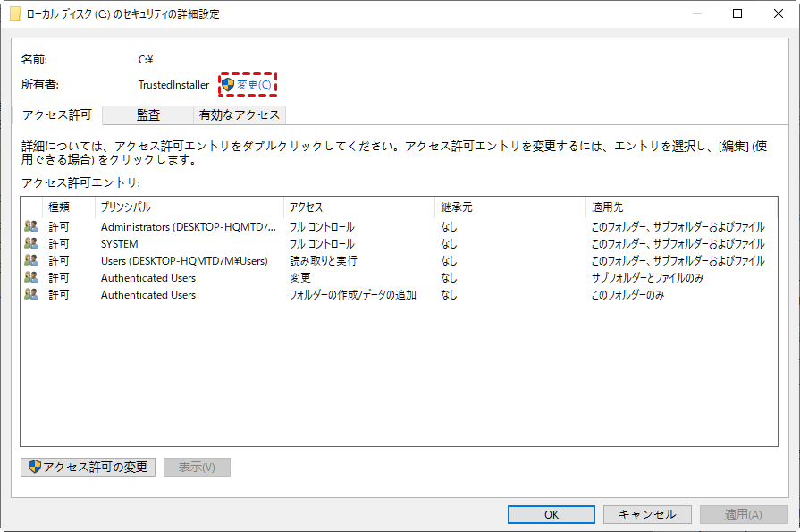Image resolution: width=800 pixels, height=532 pixels.
Task: Click the 読み取りと実行 access value
Action: coord(324,261)
